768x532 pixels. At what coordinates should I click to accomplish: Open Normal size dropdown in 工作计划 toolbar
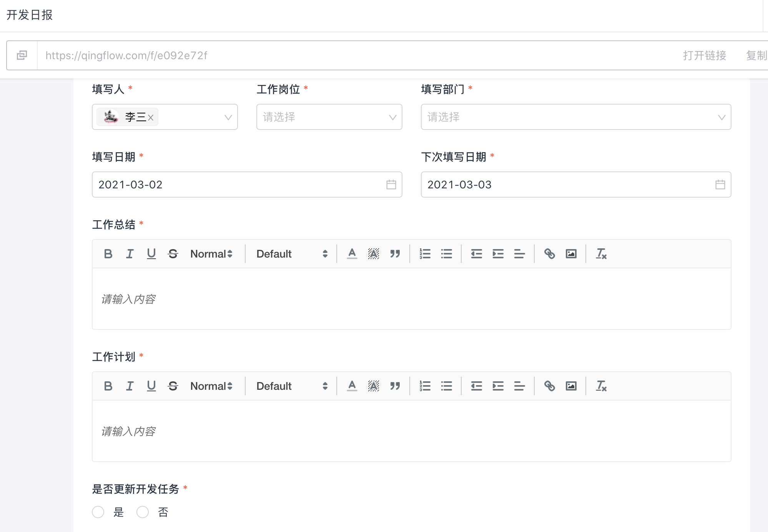[x=211, y=386]
